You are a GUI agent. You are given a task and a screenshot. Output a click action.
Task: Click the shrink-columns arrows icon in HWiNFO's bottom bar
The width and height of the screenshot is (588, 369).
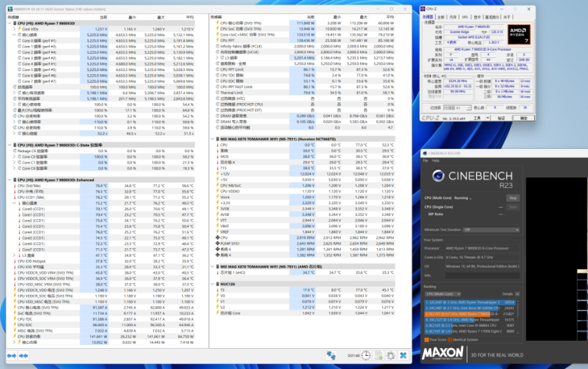[x=24, y=356]
